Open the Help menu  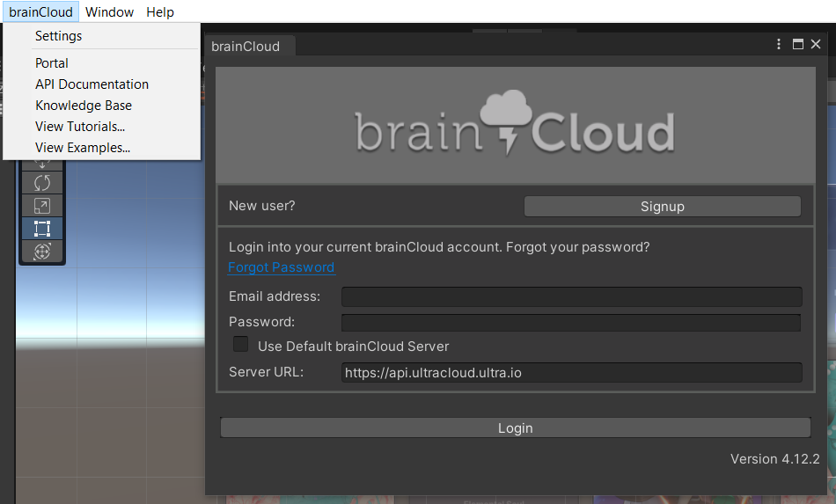click(160, 11)
